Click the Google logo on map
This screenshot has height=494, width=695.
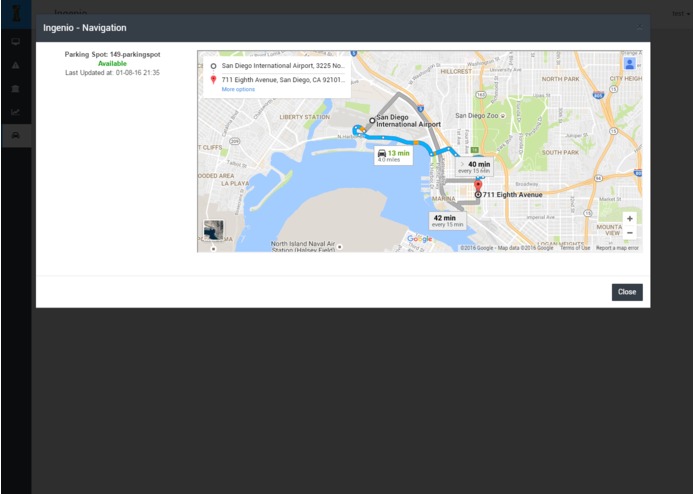(419, 239)
